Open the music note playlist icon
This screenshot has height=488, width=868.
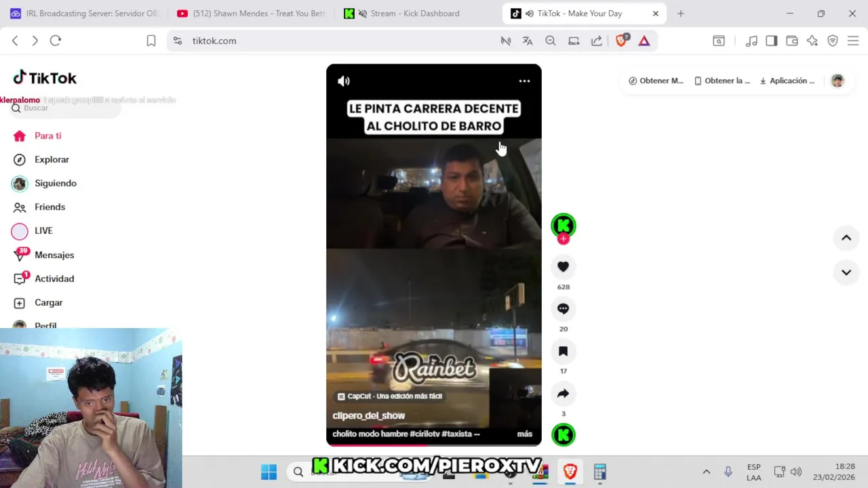click(751, 41)
